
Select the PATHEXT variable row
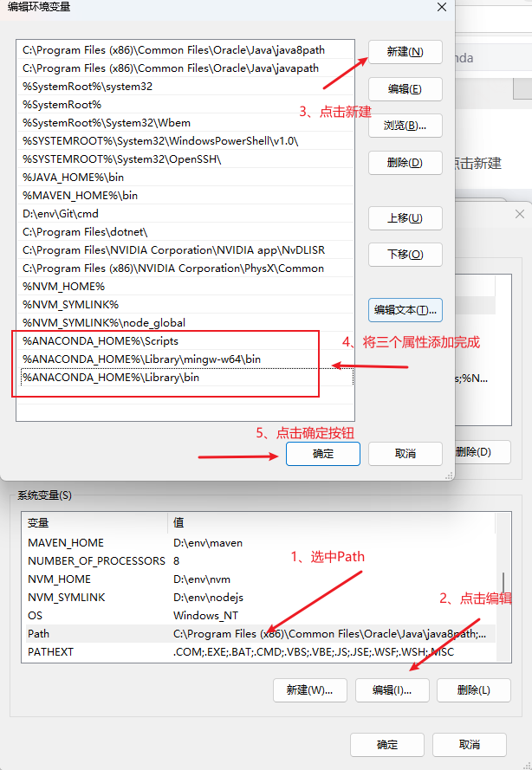click(258, 651)
